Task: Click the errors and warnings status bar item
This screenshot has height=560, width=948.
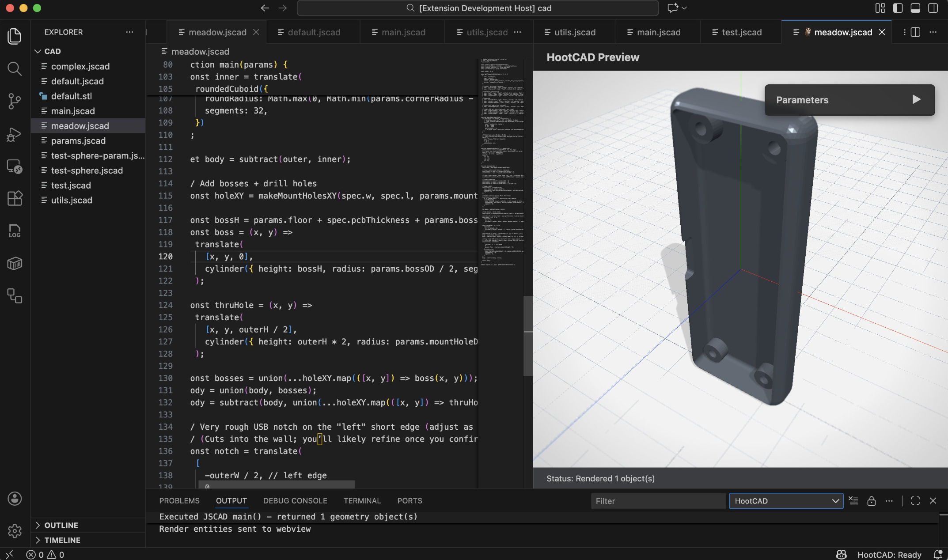Action: [x=44, y=555]
